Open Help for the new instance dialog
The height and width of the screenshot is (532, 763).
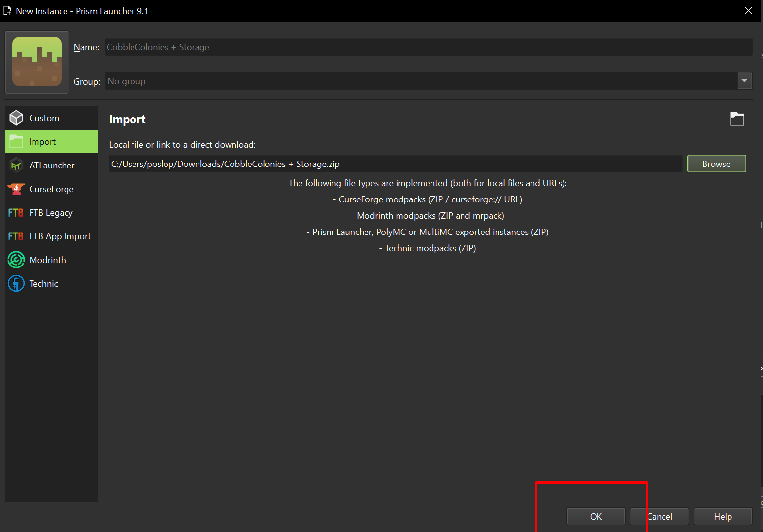[x=723, y=516]
